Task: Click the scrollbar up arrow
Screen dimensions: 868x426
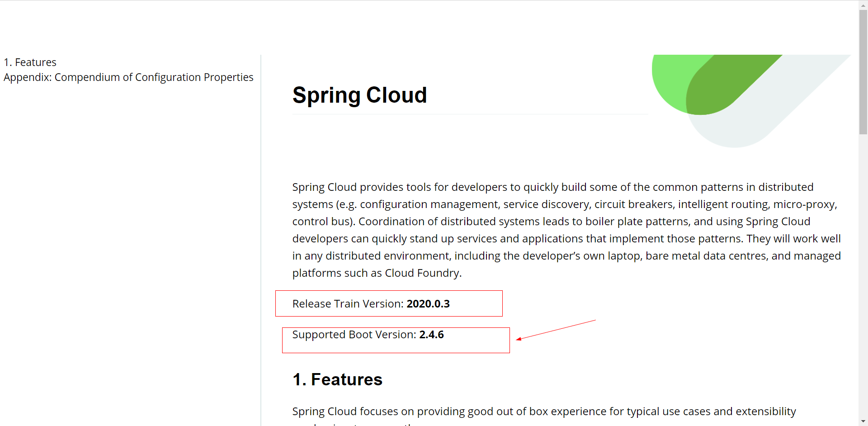Action: click(x=863, y=5)
